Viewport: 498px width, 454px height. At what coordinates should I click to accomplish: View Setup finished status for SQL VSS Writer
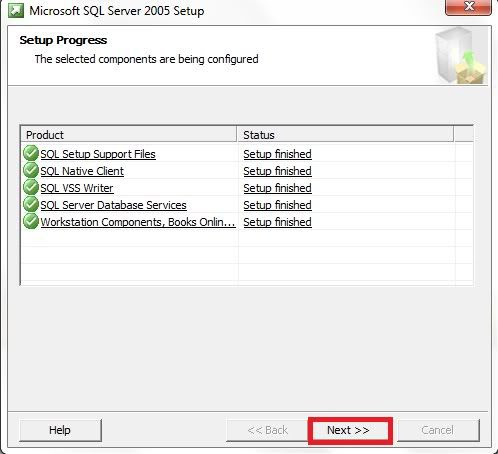(x=277, y=188)
